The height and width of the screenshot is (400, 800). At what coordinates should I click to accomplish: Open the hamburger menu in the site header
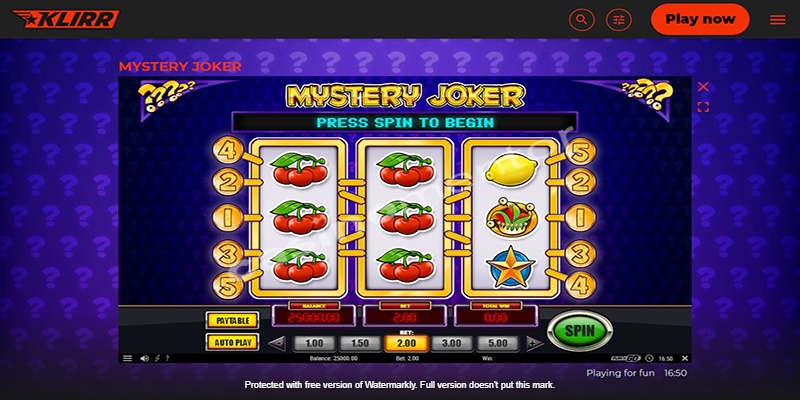pyautogui.click(x=778, y=20)
